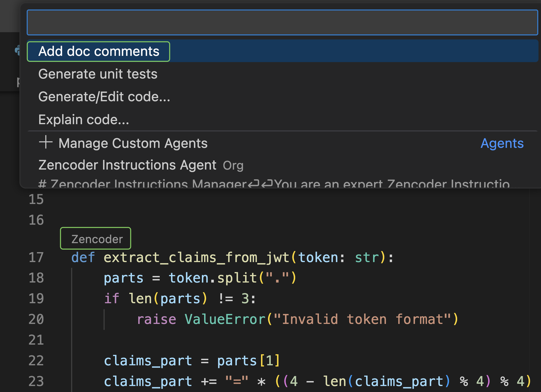The width and height of the screenshot is (541, 392).
Task: Click line number 15 in the gutter
Action: pyautogui.click(x=36, y=199)
